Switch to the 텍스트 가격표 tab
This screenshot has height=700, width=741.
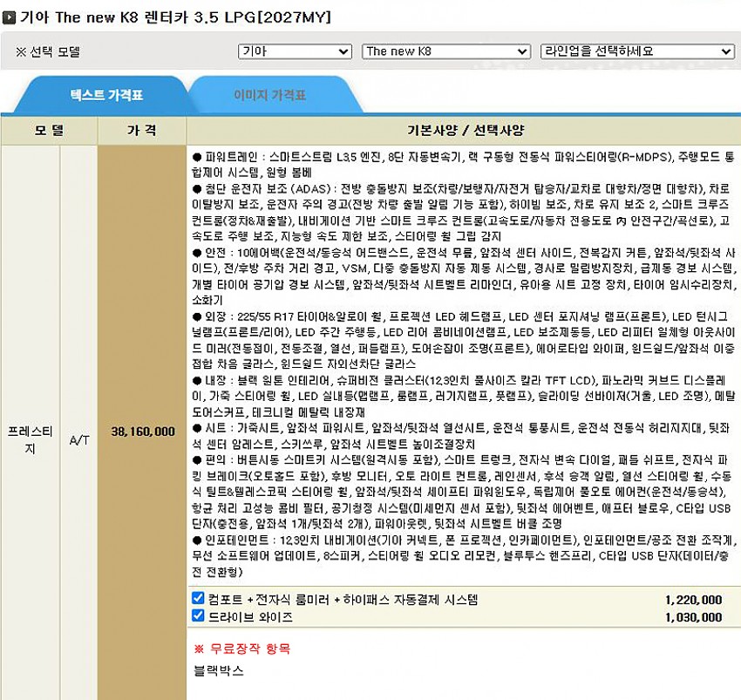click(x=106, y=96)
